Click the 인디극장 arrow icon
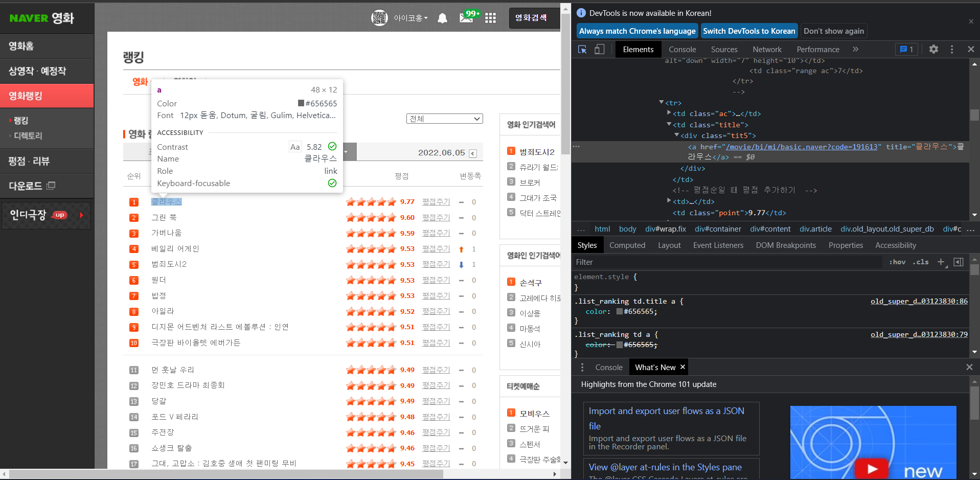980x480 pixels. tap(82, 215)
